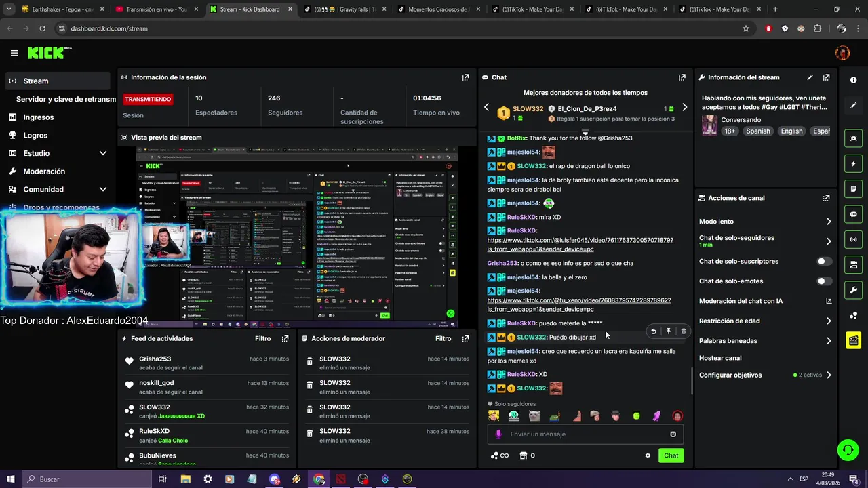The image size is (868, 488).
Task: Click the broadcast signal icon in right sidebar
Action: (853, 239)
